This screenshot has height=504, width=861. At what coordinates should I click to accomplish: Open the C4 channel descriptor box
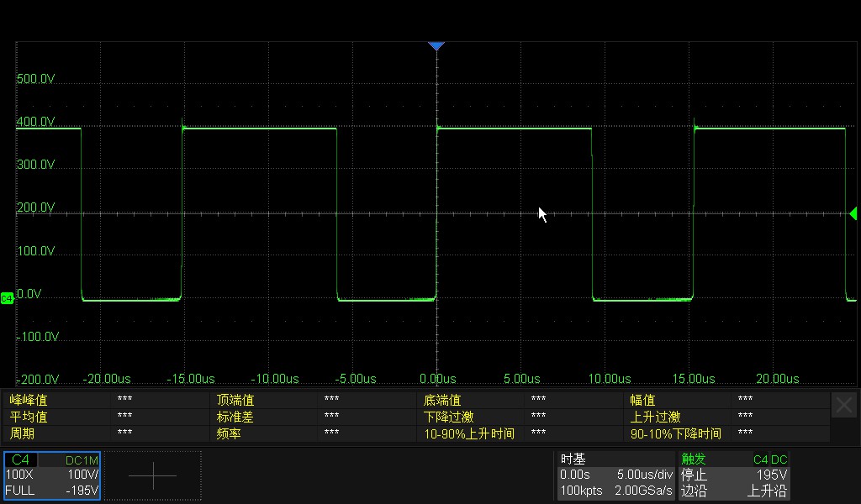point(20,459)
